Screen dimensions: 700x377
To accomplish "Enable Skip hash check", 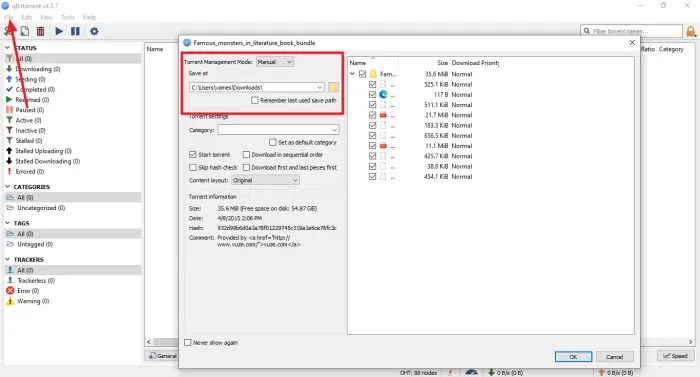I will (x=193, y=168).
